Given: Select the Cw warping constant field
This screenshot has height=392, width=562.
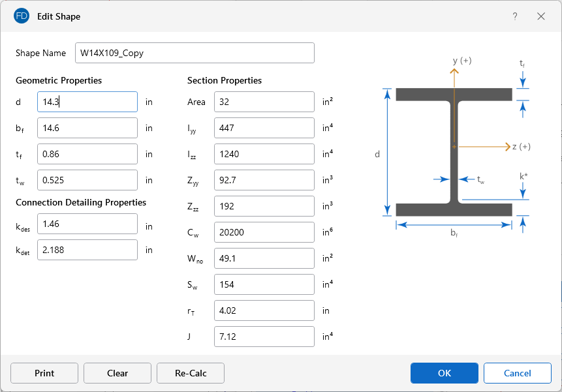Looking at the screenshot, I should click(264, 232).
